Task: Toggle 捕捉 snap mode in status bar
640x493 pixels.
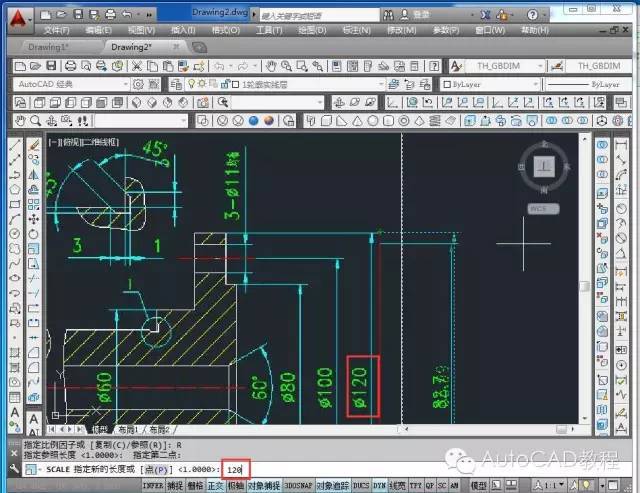Action: click(175, 486)
